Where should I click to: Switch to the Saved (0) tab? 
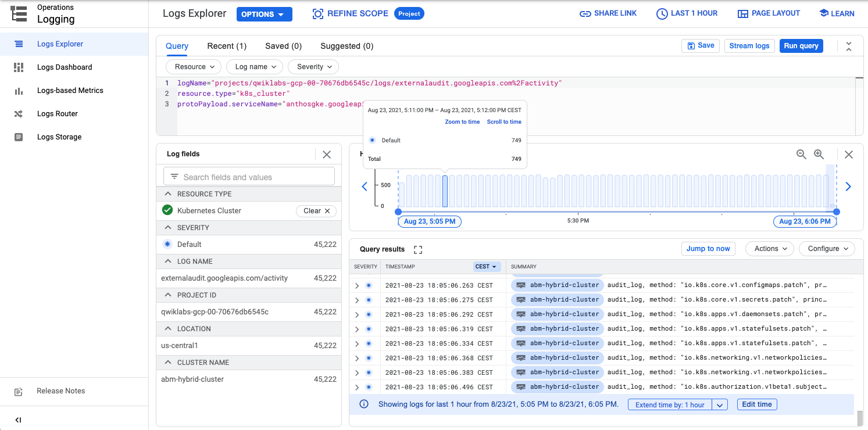point(284,46)
